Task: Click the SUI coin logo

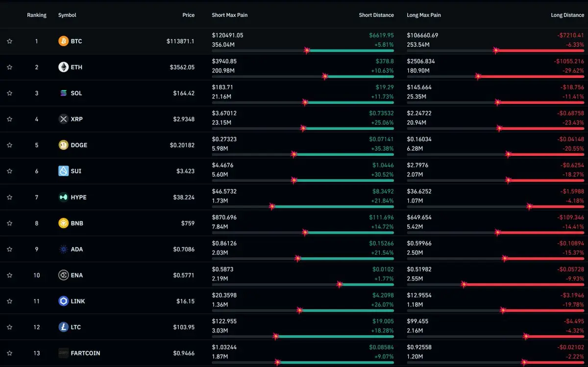Action: (x=63, y=171)
